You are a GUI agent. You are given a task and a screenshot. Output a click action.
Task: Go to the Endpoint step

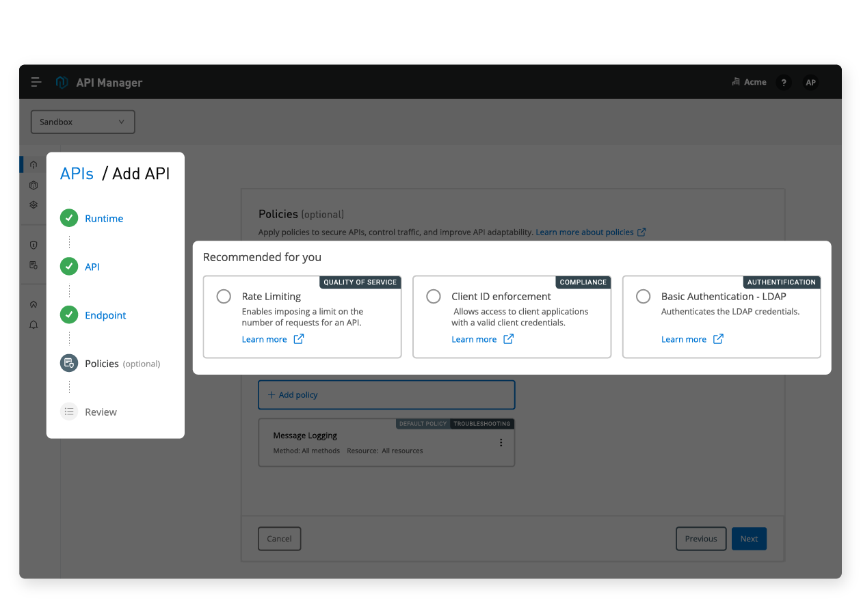(105, 315)
